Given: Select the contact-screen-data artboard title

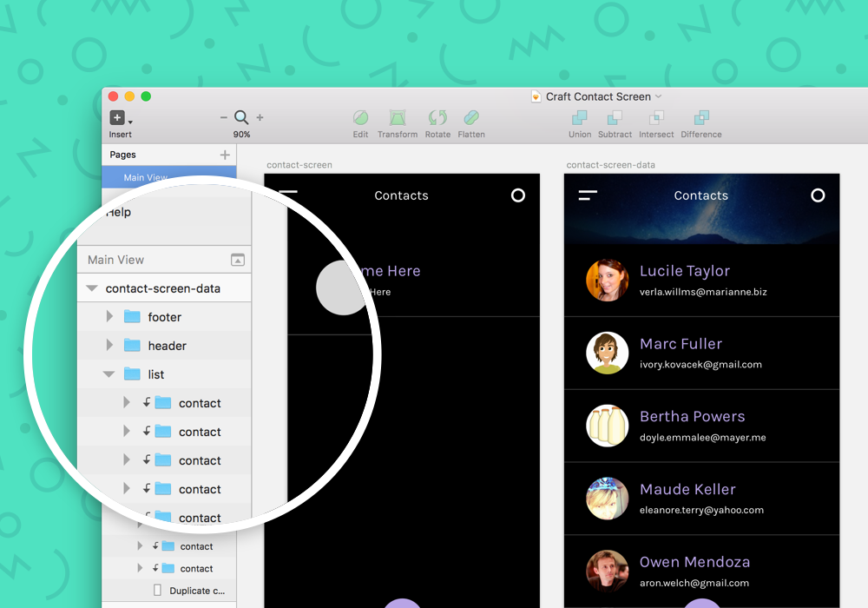Looking at the screenshot, I should click(x=610, y=164).
